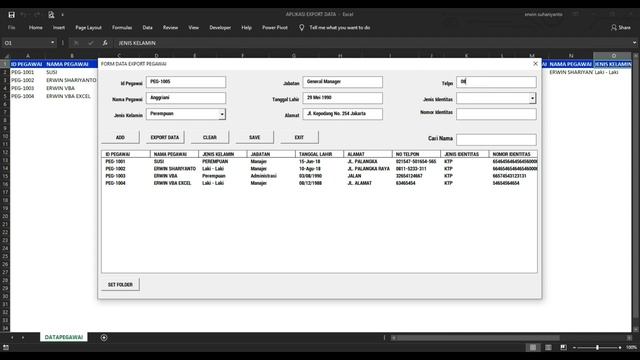Open the Data ribbon tab
Screen dimensions: 640x360
tap(147, 27)
